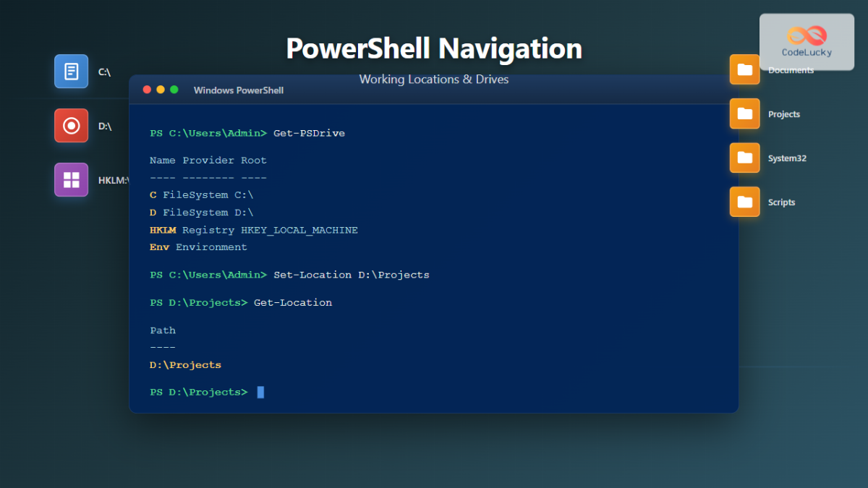This screenshot has height=488, width=868.
Task: Select the C:\ drive icon
Action: tap(71, 71)
